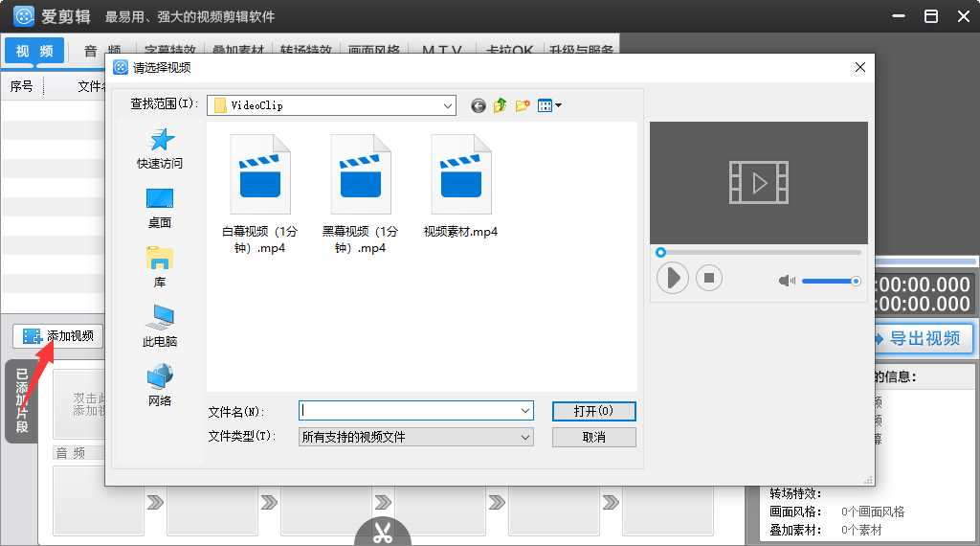The image size is (980, 546).
Task: Expand the file name history dropdown arrow
Action: click(525, 411)
